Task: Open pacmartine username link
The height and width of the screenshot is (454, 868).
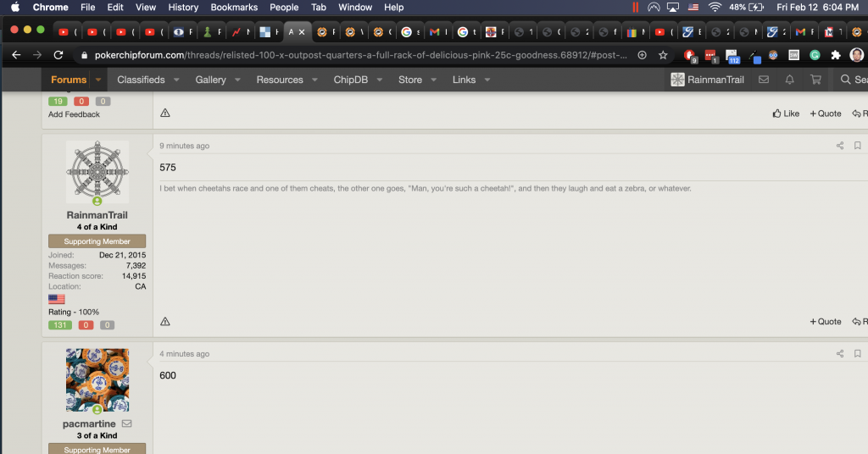Action: 89,424
